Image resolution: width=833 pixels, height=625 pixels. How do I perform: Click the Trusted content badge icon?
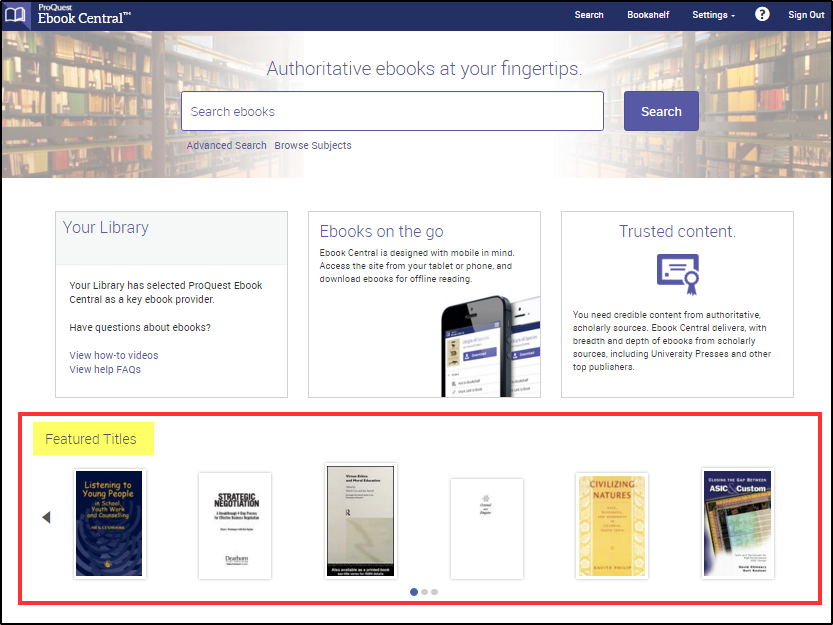pyautogui.click(x=676, y=272)
